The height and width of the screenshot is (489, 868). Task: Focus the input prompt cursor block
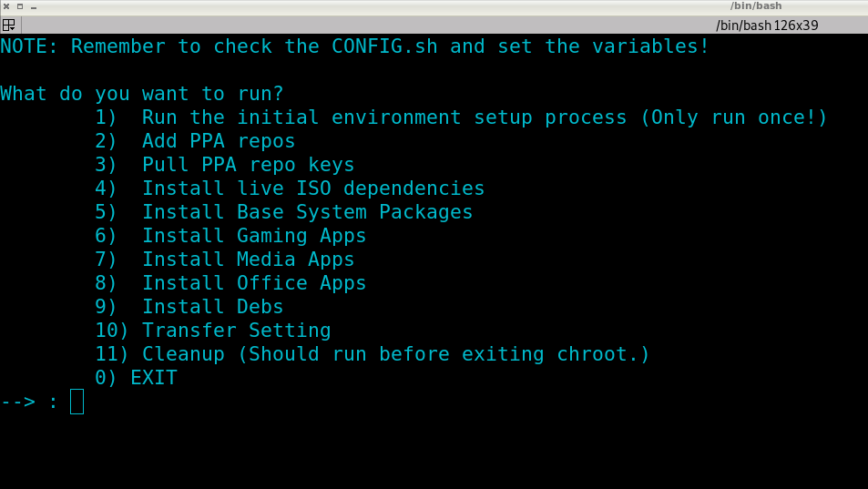[x=77, y=402]
